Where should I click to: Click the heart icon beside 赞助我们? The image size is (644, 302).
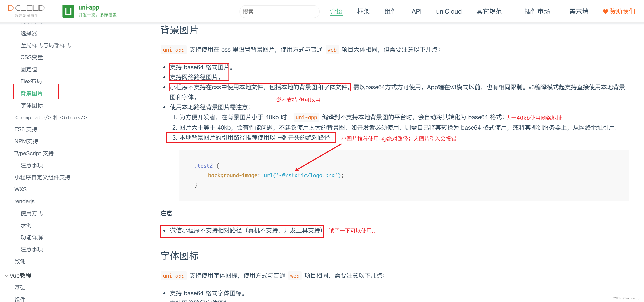pos(605,11)
